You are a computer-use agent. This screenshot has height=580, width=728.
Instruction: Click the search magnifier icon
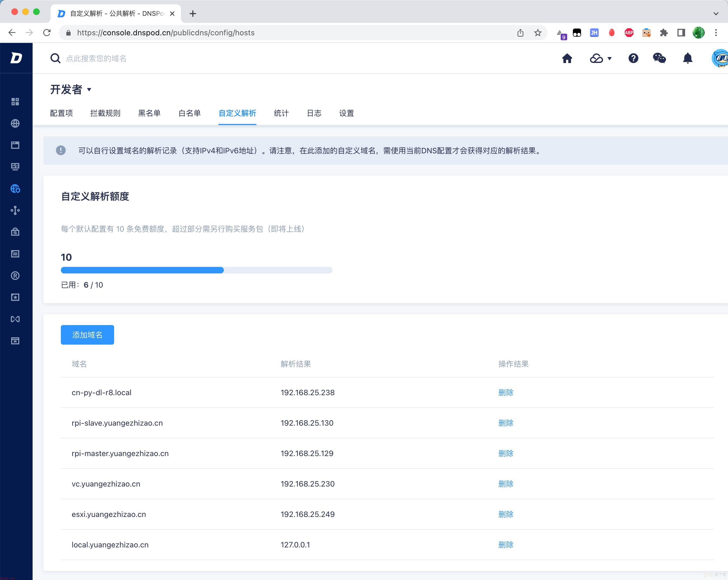pos(55,58)
